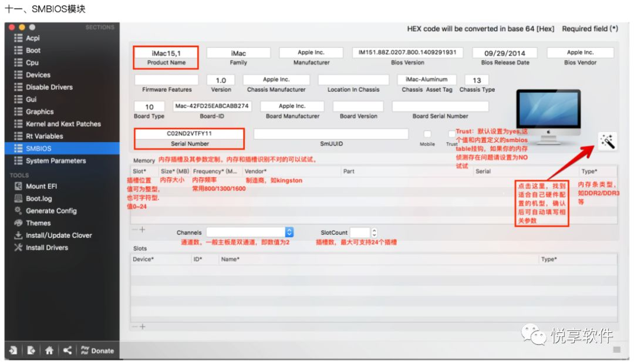
Task: Click the SlotCount input field
Action: [360, 232]
